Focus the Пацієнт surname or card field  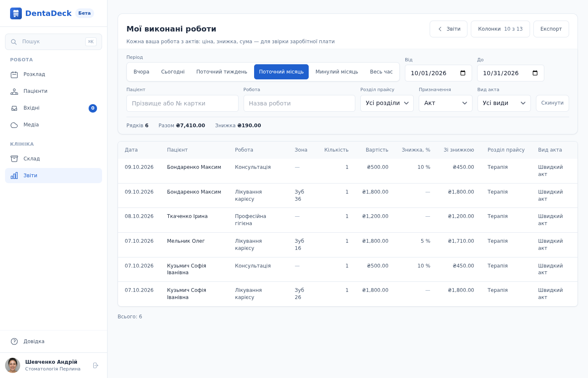pos(182,103)
